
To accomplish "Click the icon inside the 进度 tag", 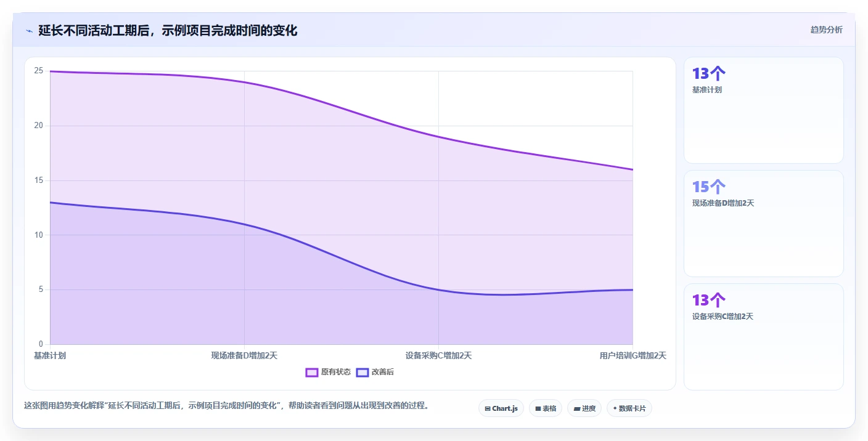I will coord(576,408).
